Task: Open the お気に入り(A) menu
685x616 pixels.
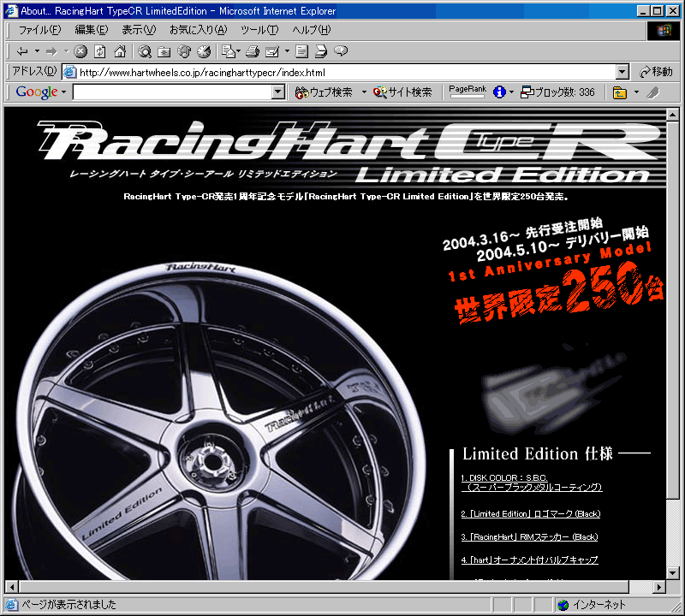Action: (199, 30)
